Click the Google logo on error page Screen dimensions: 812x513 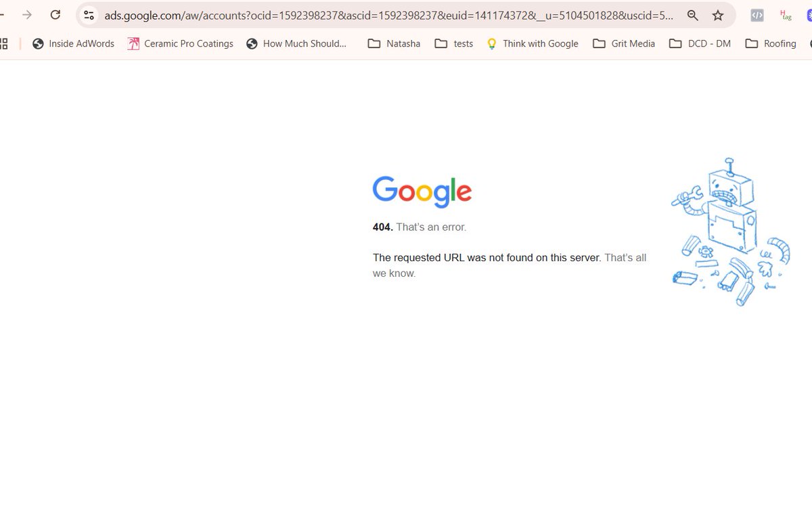tap(422, 192)
